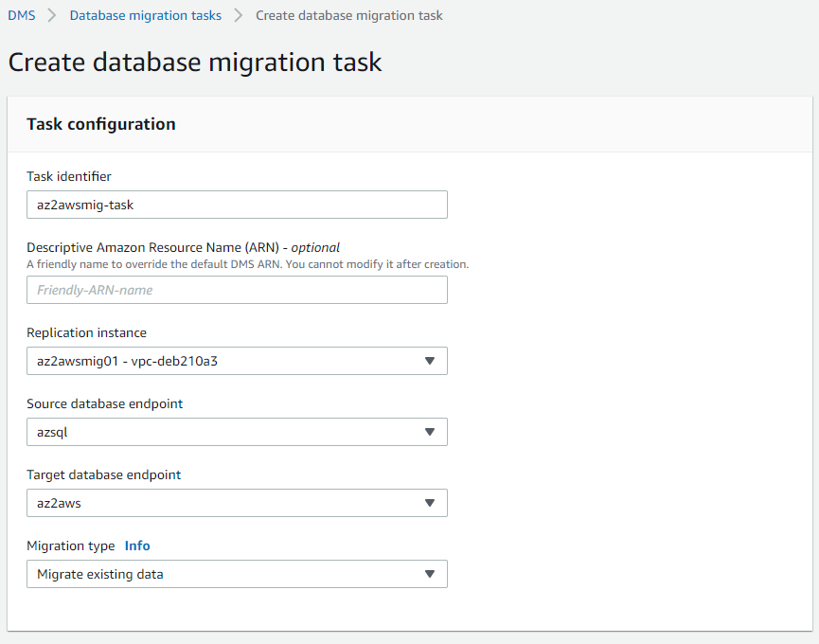The width and height of the screenshot is (819, 644).
Task: Click the Source database endpoint arrow icon
Action: tap(429, 432)
